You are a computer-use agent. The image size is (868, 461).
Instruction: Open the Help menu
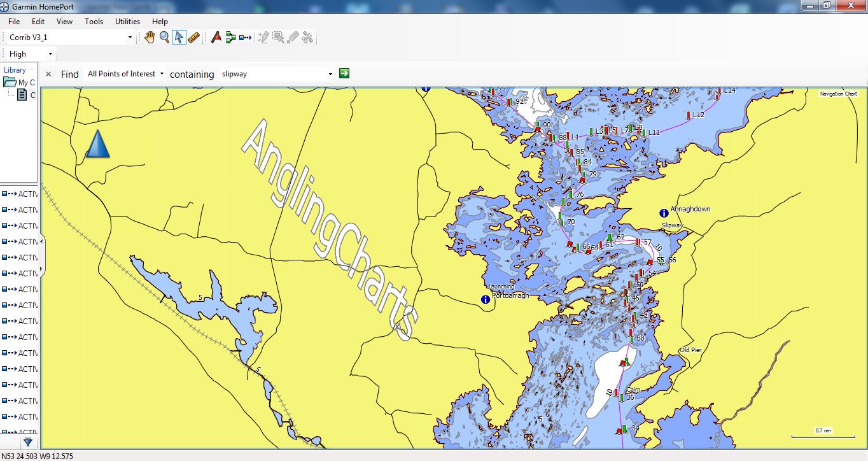pyautogui.click(x=160, y=22)
